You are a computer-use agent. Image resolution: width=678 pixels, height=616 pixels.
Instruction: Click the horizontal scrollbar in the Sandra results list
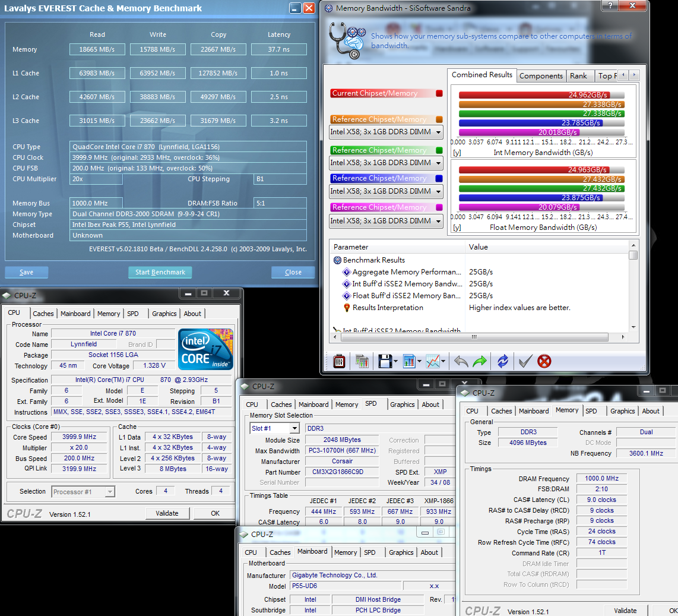475,337
